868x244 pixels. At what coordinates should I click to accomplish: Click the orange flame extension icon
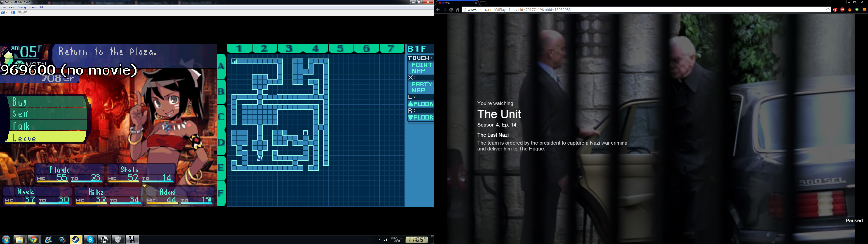pos(850,10)
